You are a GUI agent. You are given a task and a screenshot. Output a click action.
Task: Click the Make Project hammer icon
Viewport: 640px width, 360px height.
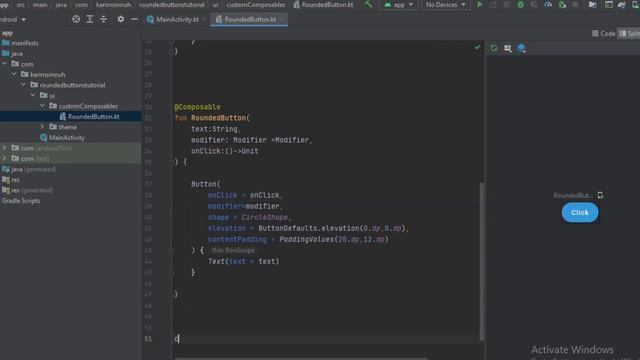pos(369,4)
